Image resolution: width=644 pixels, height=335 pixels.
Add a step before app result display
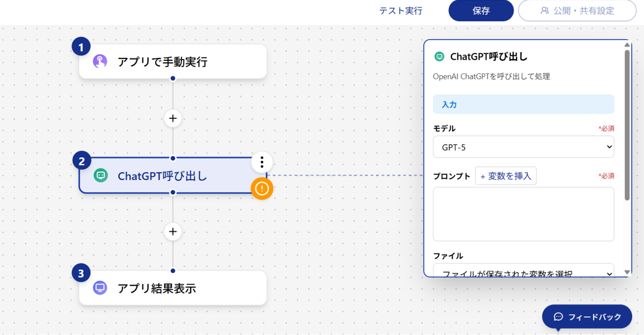173,232
